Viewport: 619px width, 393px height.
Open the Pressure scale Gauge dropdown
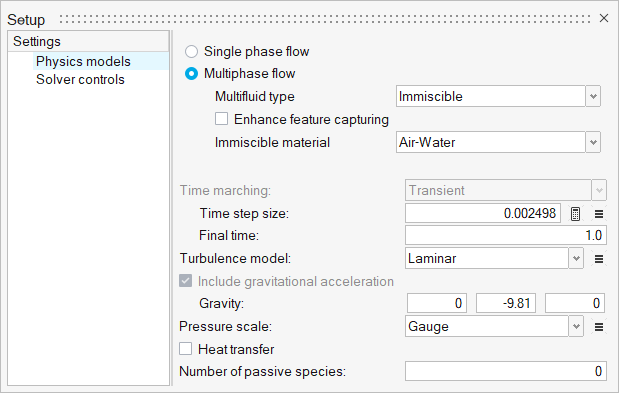tap(494, 326)
